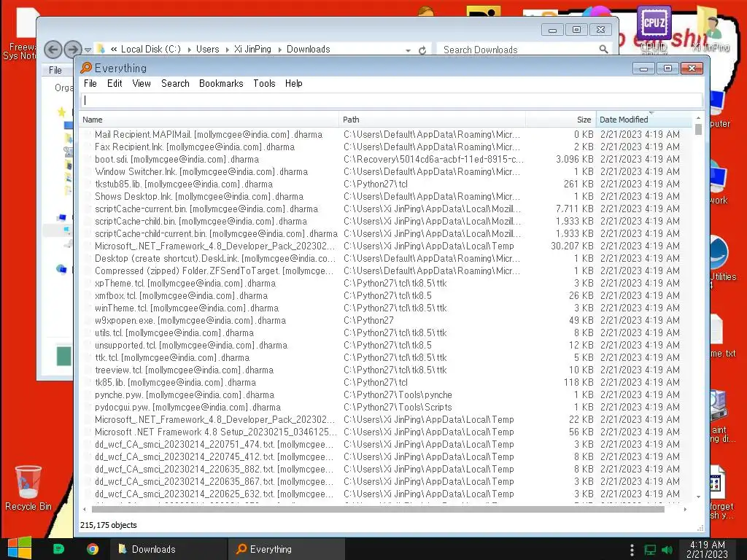Click the left arrow of horizontal scrollbar
Screen dimensions: 747x560
[85, 509]
